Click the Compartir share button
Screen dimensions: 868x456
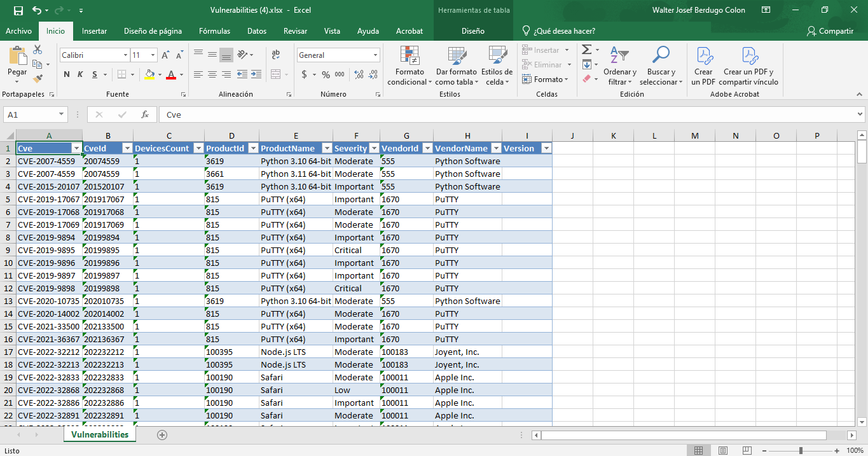click(x=830, y=31)
